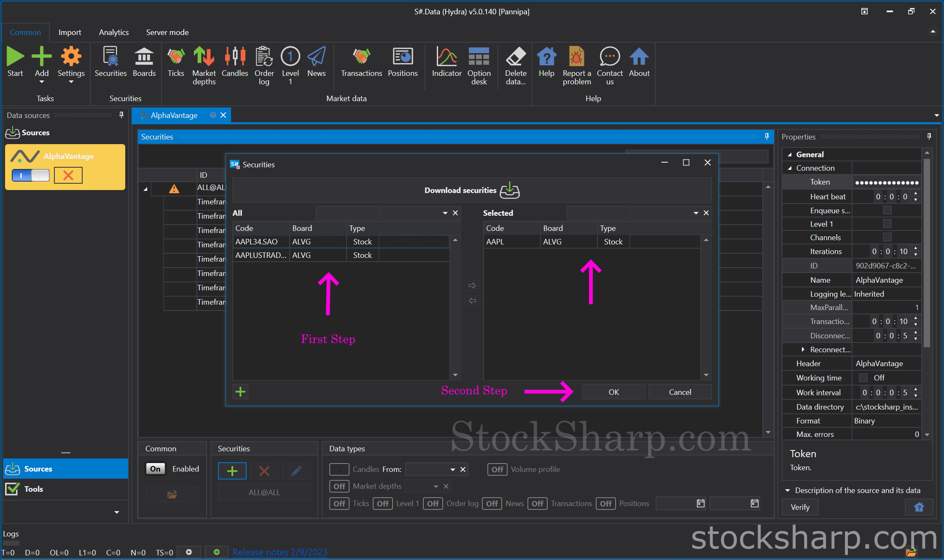Click the Contact us icon
The height and width of the screenshot is (560, 944).
(x=610, y=56)
